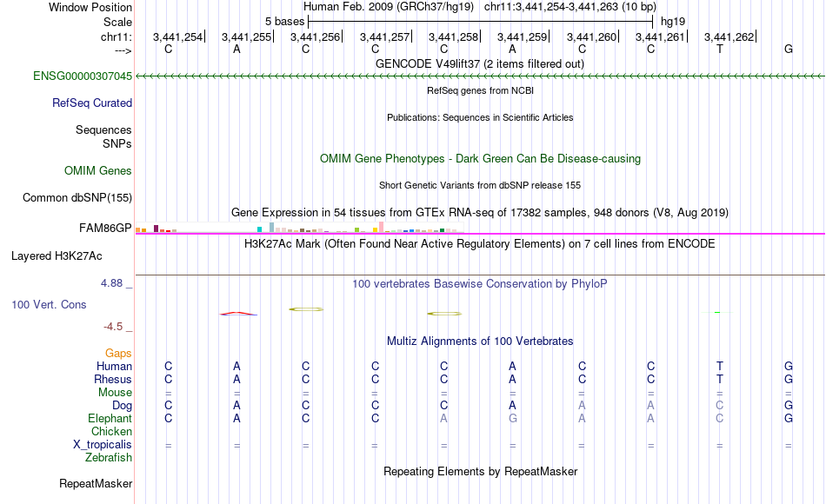Viewport: 826px width, 504px height.
Task: Click the ENSG00000307045 gene label
Action: [x=83, y=76]
